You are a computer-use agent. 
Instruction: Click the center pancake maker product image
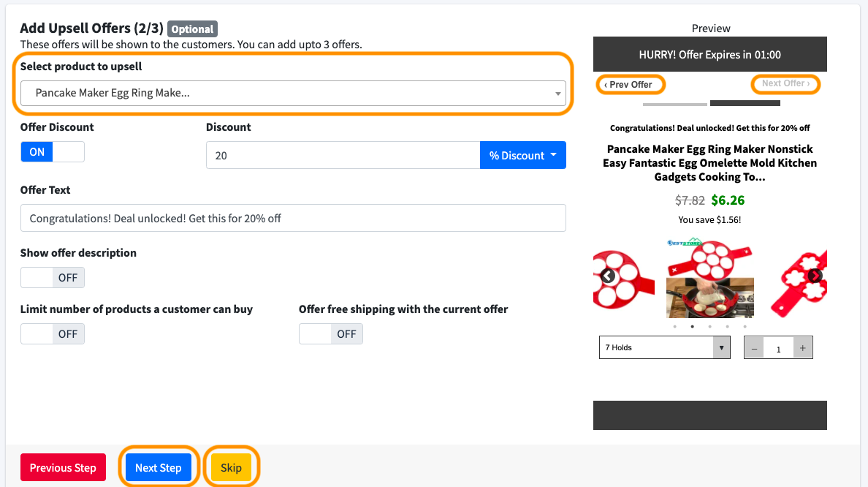click(709, 276)
